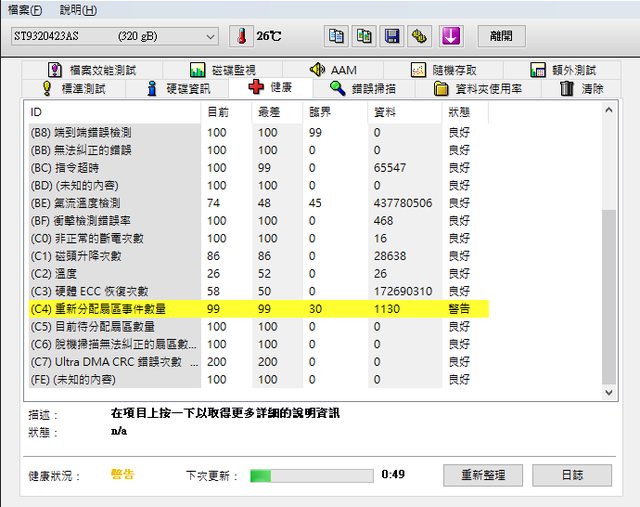
Task: Open the 說明 menu
Action: (x=78, y=10)
